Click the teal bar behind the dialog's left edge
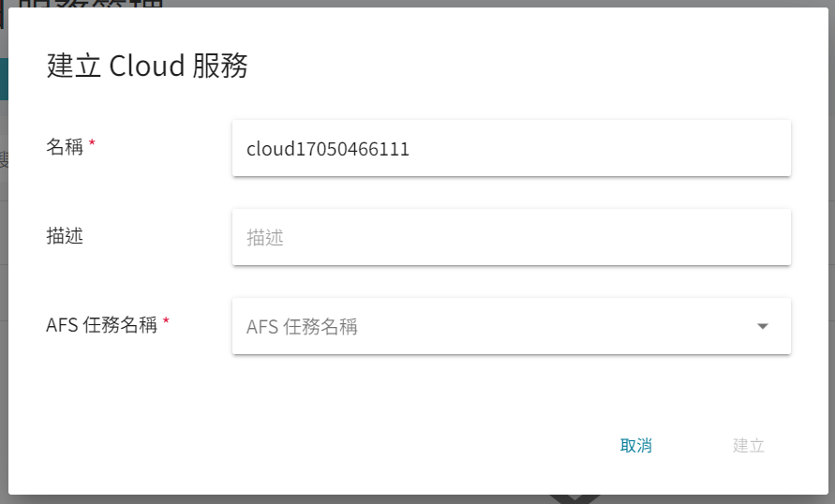 point(4,80)
